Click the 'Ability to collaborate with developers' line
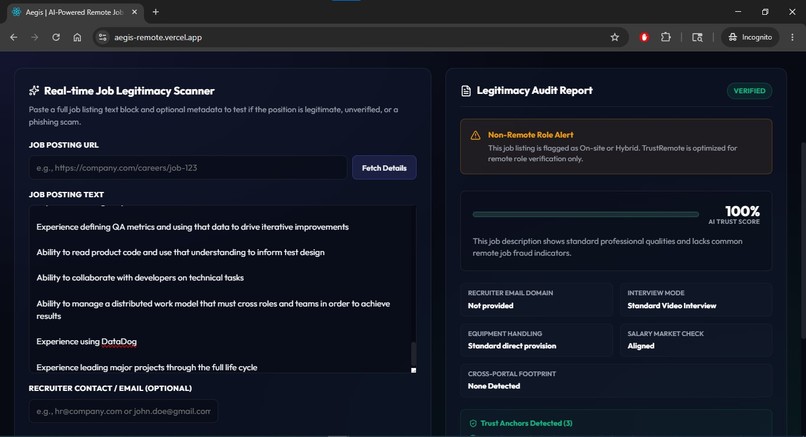Viewport: 806px width, 437px height. click(140, 278)
